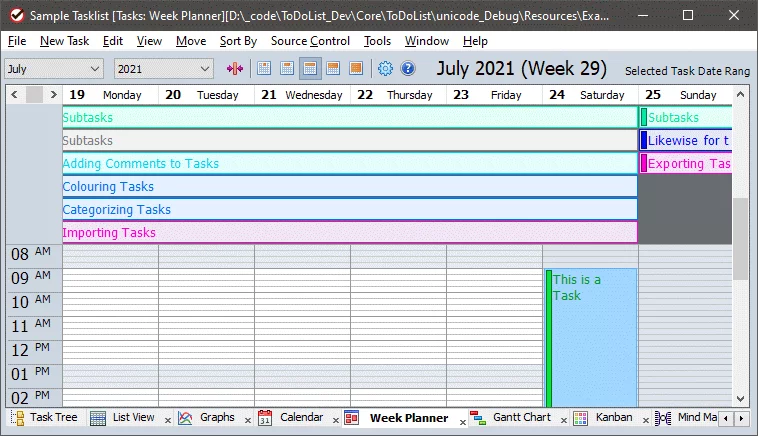Open Week Planner preferences gear icon
This screenshot has width=758, height=436.
coord(385,69)
